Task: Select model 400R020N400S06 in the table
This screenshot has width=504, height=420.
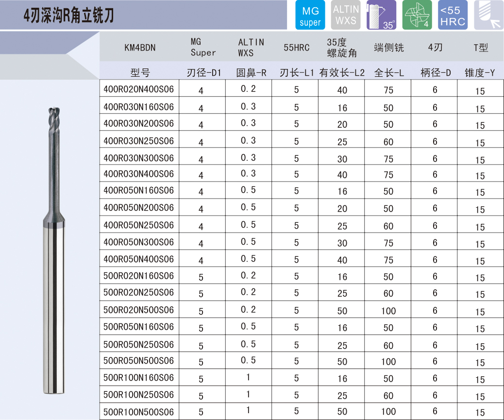Action: [139, 89]
